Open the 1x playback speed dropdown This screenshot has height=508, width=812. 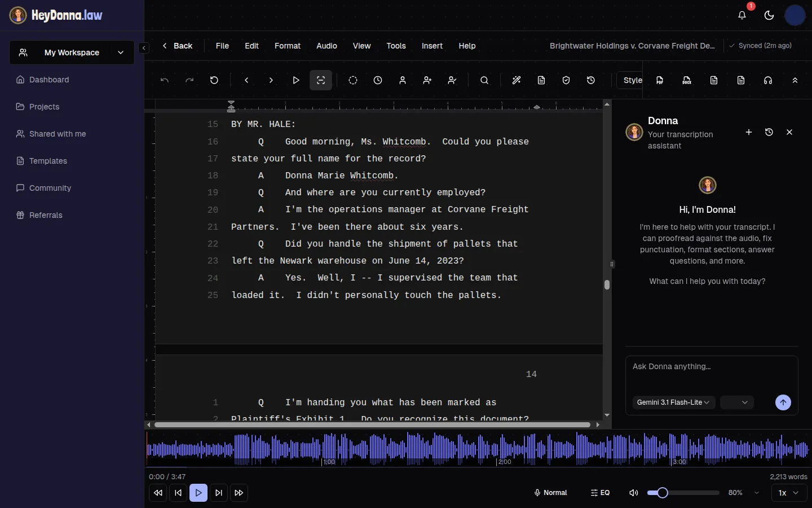tap(788, 493)
